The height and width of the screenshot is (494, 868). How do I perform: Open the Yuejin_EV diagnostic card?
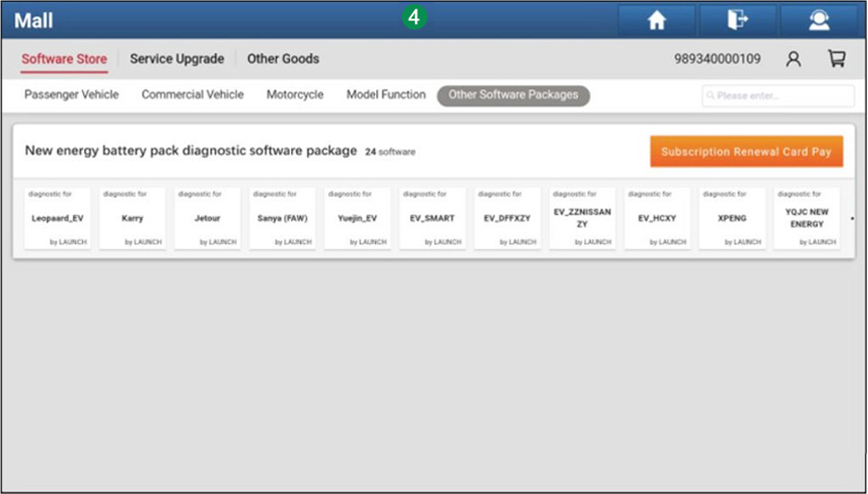(x=358, y=218)
